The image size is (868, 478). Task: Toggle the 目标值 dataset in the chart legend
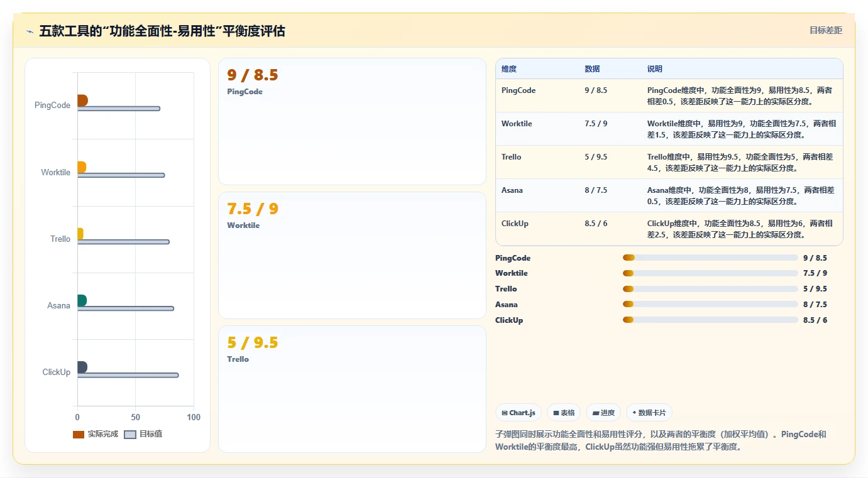143,434
